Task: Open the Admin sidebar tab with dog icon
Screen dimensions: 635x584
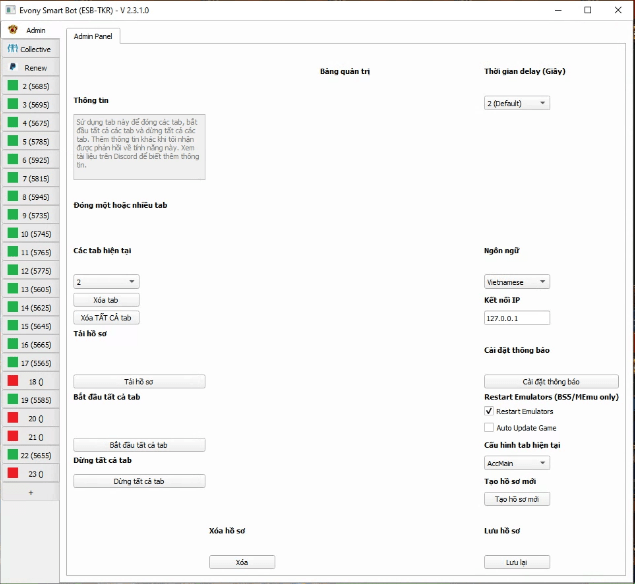Action: point(30,30)
